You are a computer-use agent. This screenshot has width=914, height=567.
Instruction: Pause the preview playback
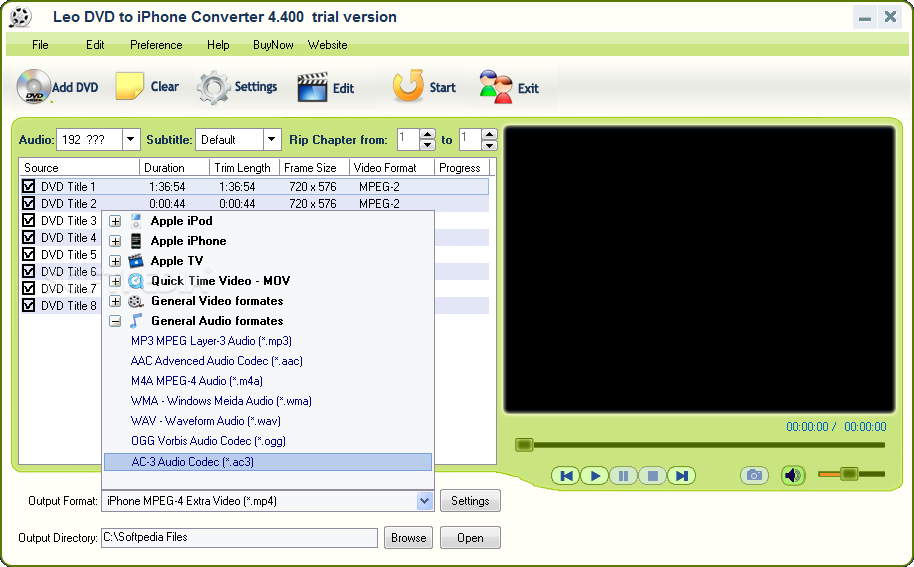[x=624, y=476]
